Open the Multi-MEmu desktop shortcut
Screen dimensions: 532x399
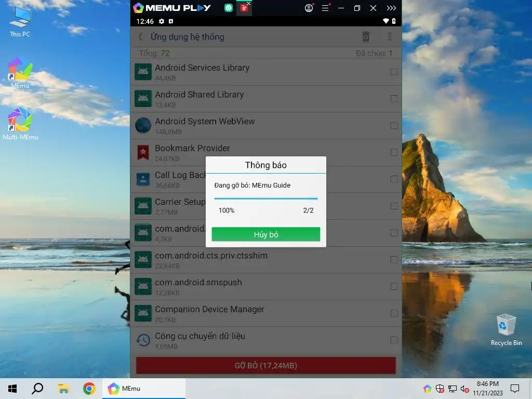[x=20, y=124]
